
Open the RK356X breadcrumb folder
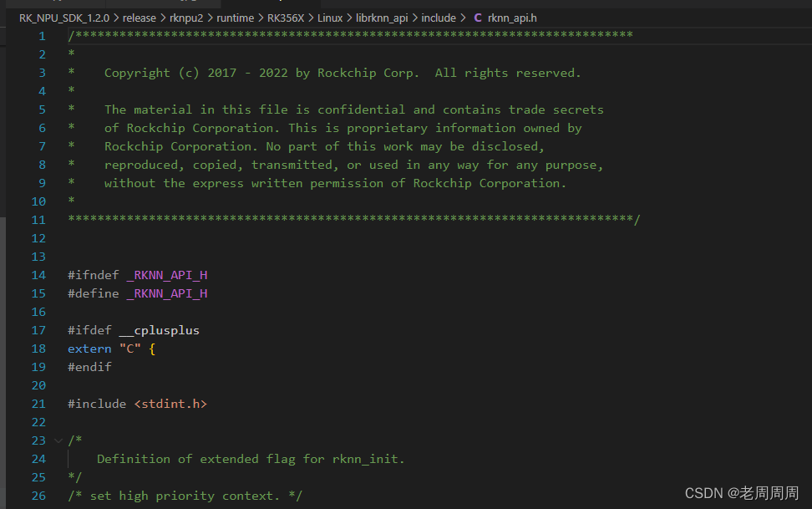(x=286, y=18)
